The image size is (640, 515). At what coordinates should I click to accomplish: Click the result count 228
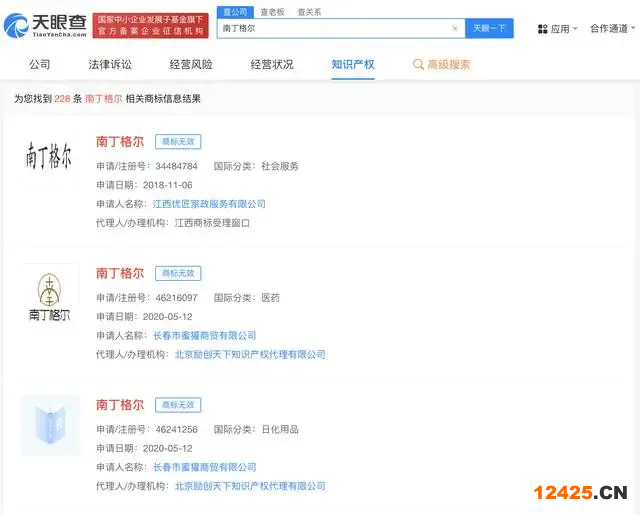[x=62, y=99]
